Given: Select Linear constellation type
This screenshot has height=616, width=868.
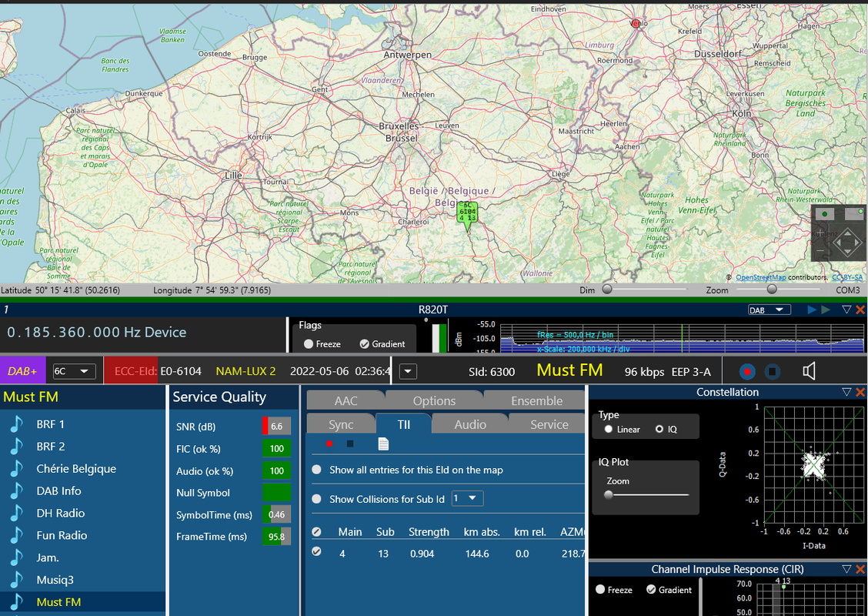Looking at the screenshot, I should (609, 430).
